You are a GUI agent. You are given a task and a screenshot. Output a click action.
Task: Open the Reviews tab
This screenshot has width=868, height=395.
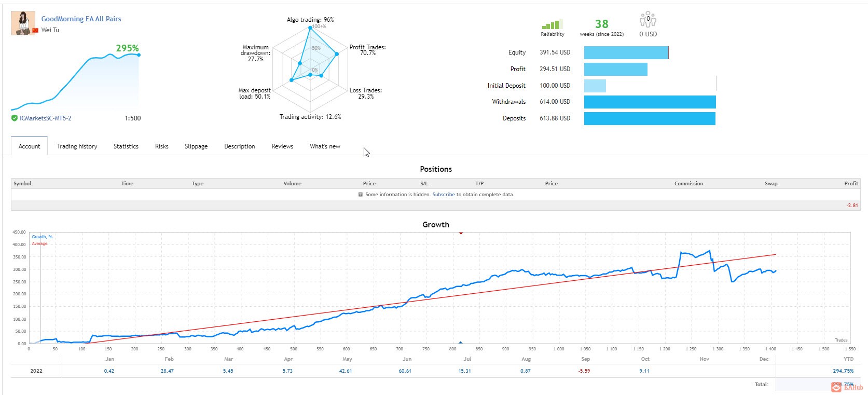click(282, 146)
